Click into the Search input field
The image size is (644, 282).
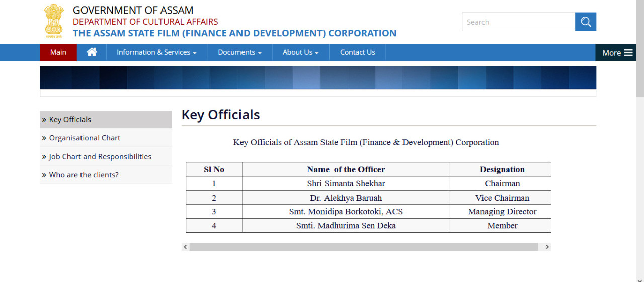pos(519,22)
